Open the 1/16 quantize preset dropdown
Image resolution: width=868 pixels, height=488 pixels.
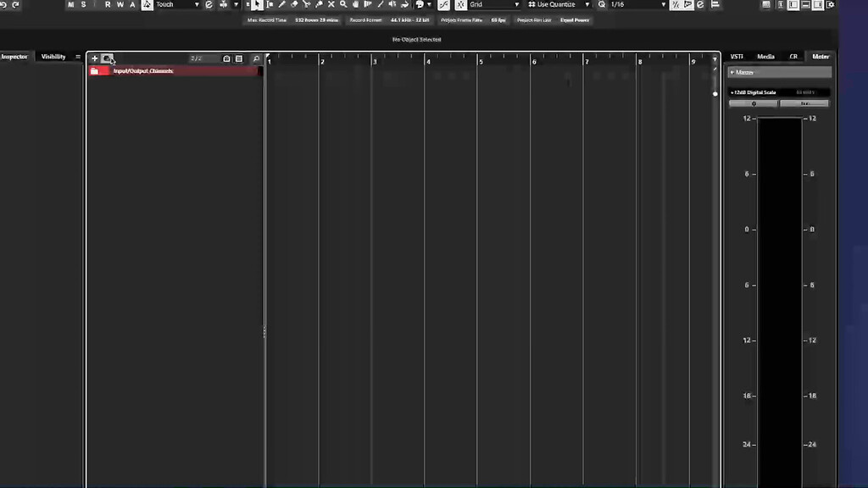632,4
